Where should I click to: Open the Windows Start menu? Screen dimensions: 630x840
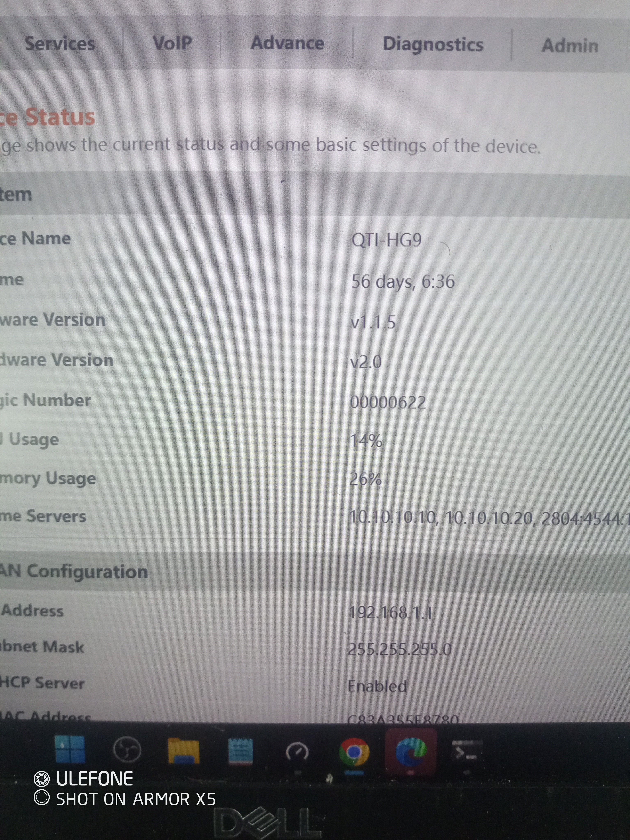click(x=70, y=749)
